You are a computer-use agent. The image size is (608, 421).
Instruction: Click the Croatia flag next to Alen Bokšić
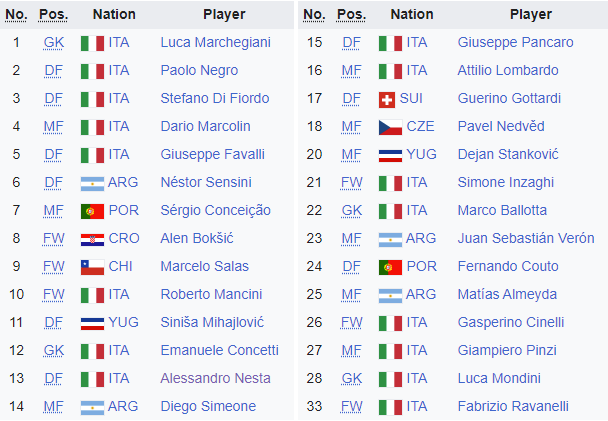tap(92, 240)
